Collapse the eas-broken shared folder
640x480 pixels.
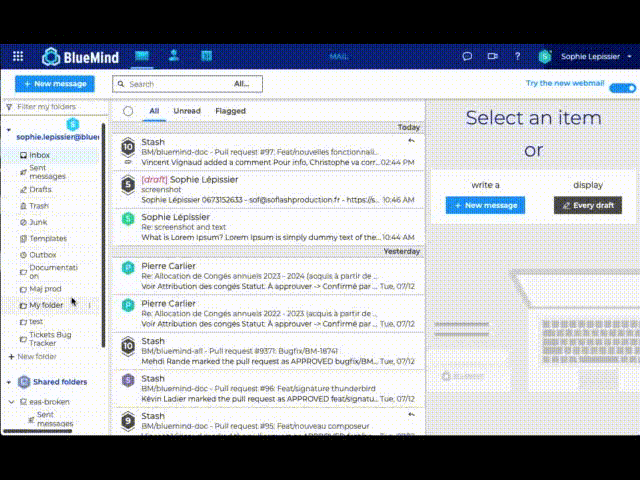point(11,402)
